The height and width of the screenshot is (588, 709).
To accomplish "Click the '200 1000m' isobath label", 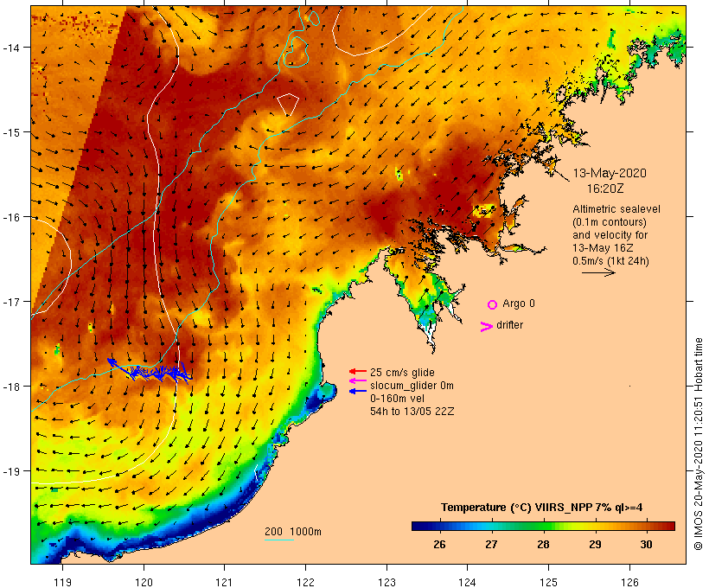I will click(293, 532).
